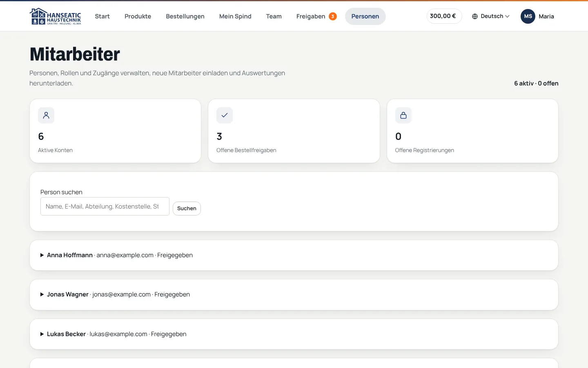Click the Offene Bestellfreigaben label

(x=246, y=150)
